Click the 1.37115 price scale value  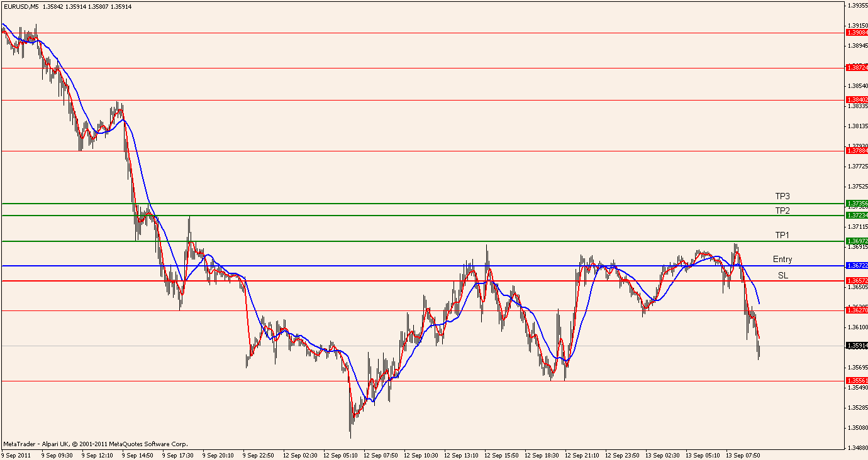point(857,226)
